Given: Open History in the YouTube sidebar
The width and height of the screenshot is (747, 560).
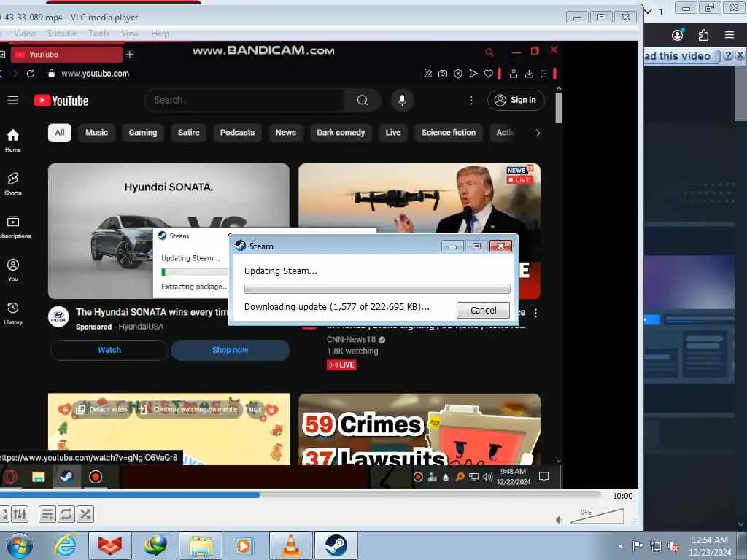Looking at the screenshot, I should [x=13, y=313].
